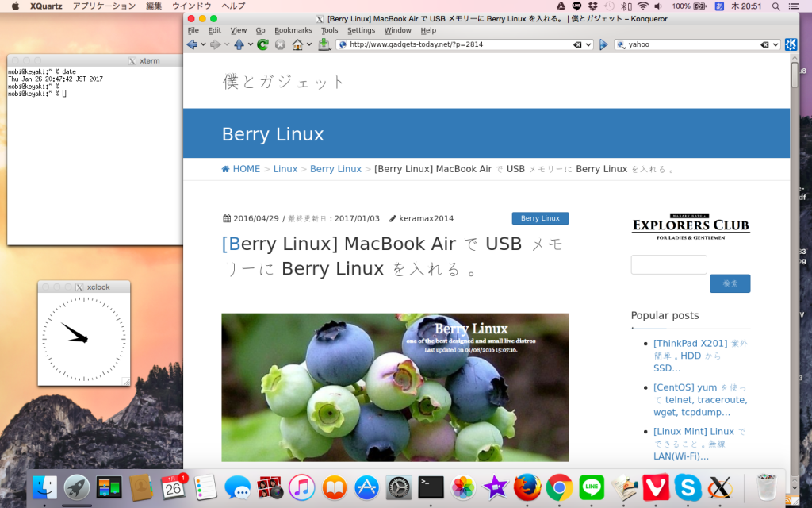
Task: Click the scrollbar down arrow in Konqueror
Action: [x=795, y=488]
